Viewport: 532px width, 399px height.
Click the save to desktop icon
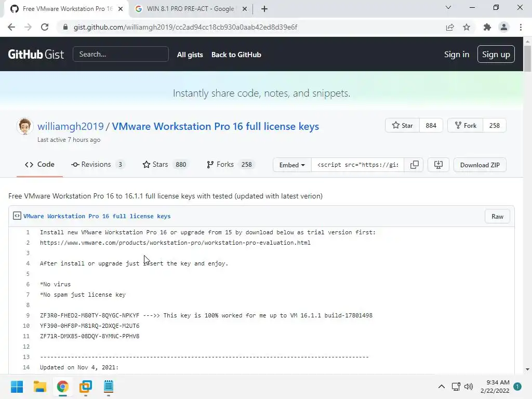[438, 165]
